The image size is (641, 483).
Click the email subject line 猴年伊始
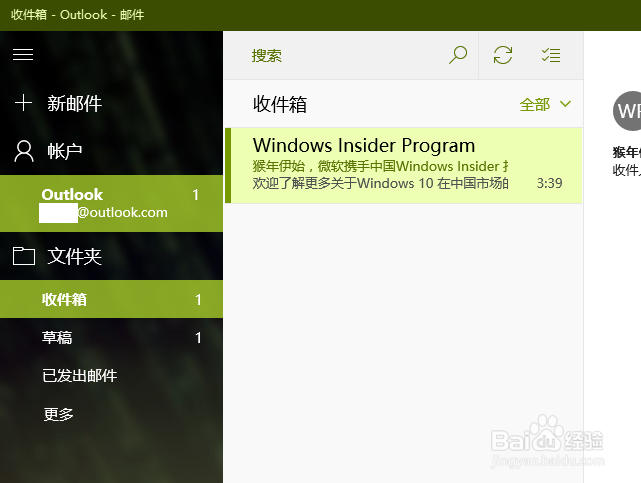pos(380,166)
